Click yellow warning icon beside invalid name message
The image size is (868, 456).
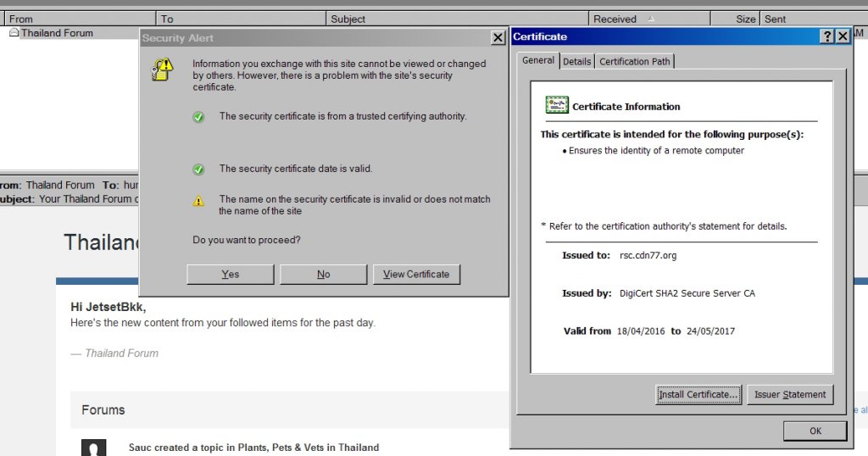click(198, 201)
